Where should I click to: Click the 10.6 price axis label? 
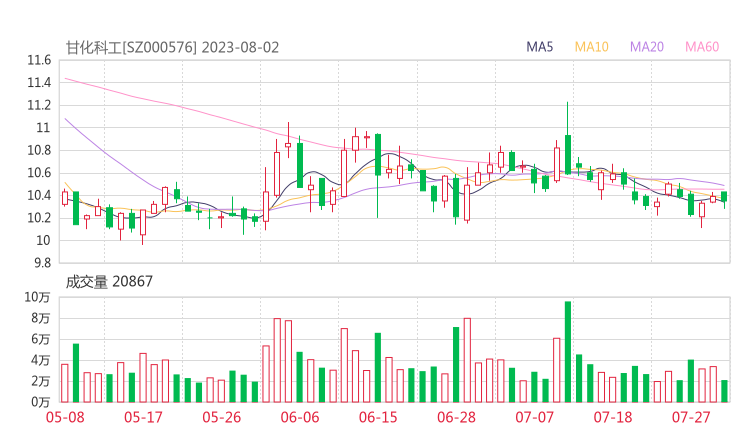tap(39, 173)
